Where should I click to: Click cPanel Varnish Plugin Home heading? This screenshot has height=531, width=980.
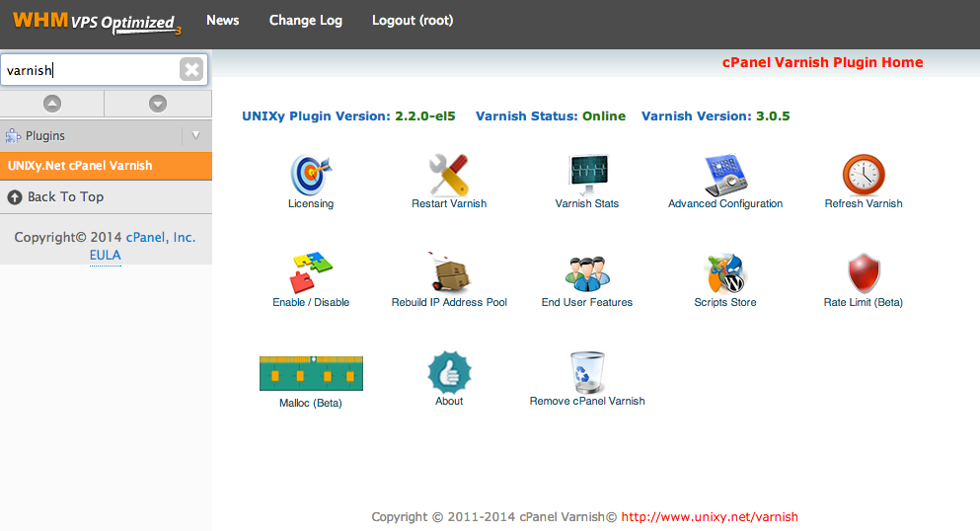822,62
